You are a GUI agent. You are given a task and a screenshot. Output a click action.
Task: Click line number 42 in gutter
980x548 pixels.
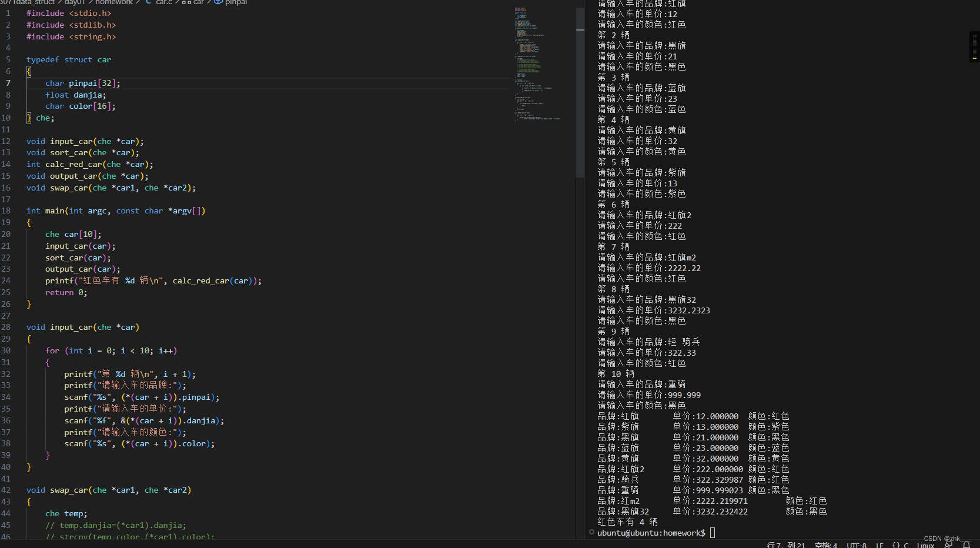click(x=6, y=490)
